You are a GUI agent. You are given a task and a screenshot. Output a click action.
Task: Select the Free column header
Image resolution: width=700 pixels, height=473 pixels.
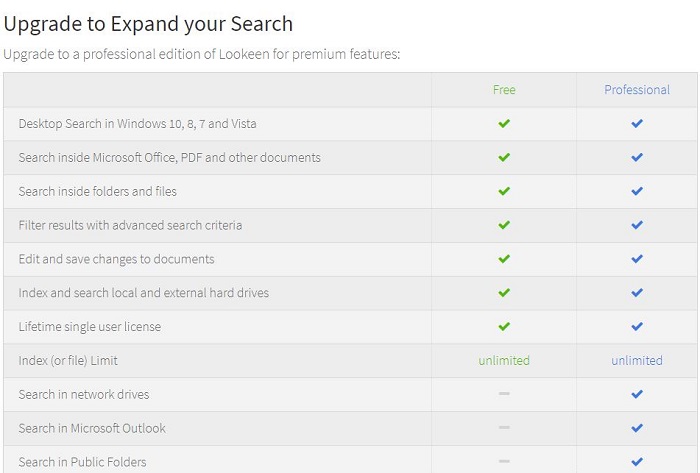point(504,90)
